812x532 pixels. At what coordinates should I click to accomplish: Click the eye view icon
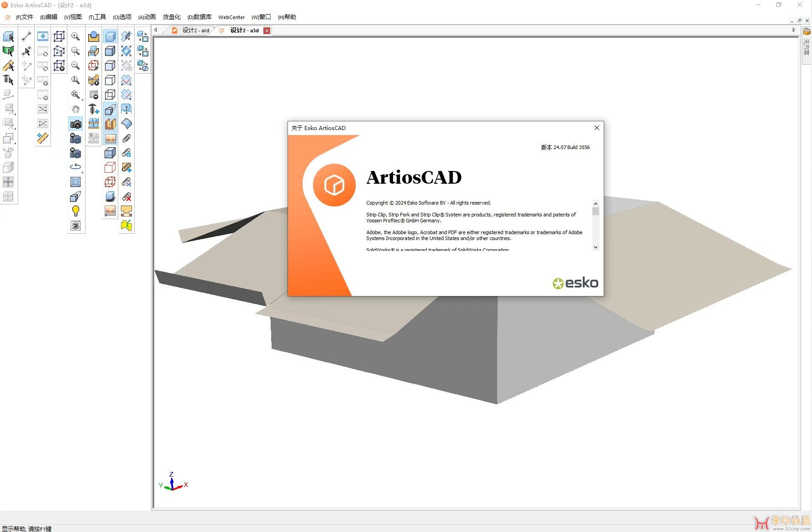(x=76, y=226)
